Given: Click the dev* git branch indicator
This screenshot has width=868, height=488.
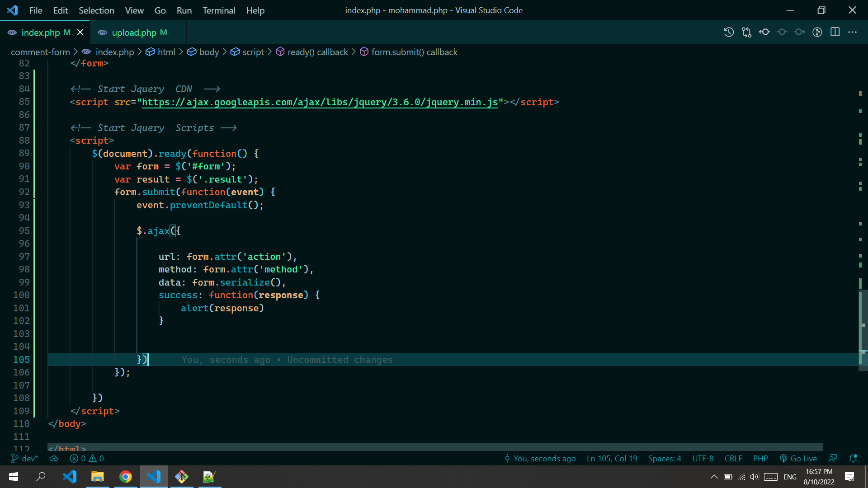Looking at the screenshot, I should coord(25,458).
